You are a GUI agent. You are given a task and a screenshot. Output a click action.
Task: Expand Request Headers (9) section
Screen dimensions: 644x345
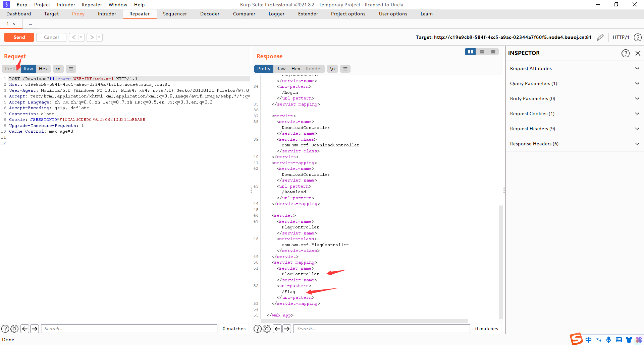[575, 129]
